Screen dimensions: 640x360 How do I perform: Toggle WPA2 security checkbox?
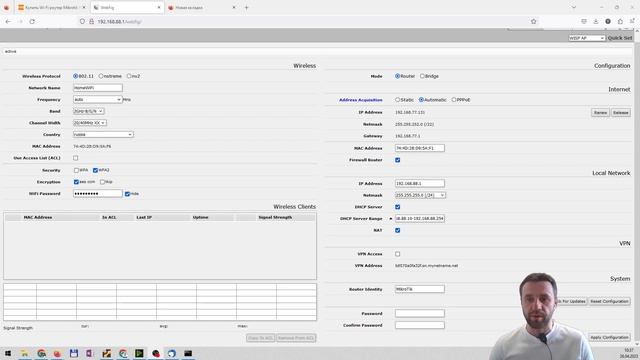click(96, 170)
